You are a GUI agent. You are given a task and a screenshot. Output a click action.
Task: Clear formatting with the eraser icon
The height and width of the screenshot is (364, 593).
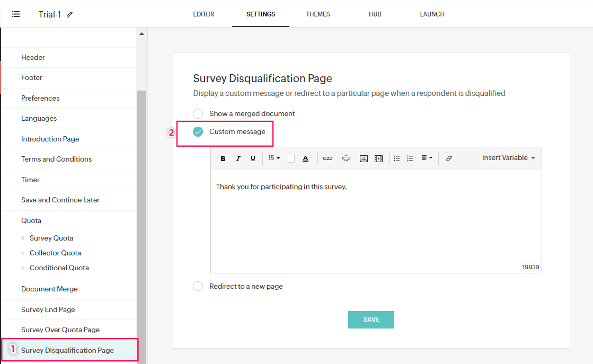(449, 158)
